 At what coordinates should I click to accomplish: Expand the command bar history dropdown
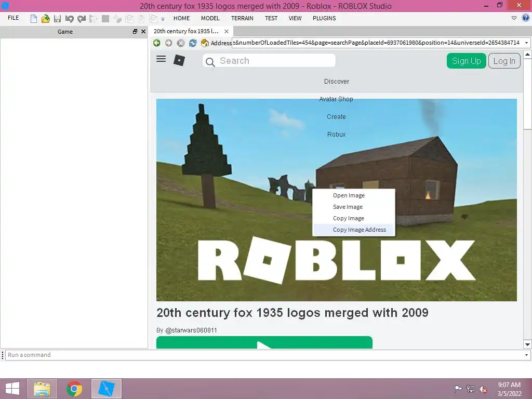pos(526,355)
